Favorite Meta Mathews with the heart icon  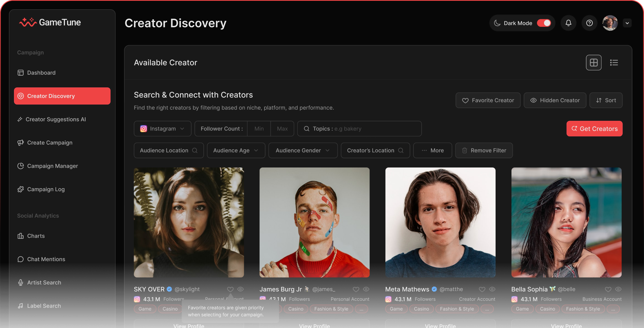point(482,289)
